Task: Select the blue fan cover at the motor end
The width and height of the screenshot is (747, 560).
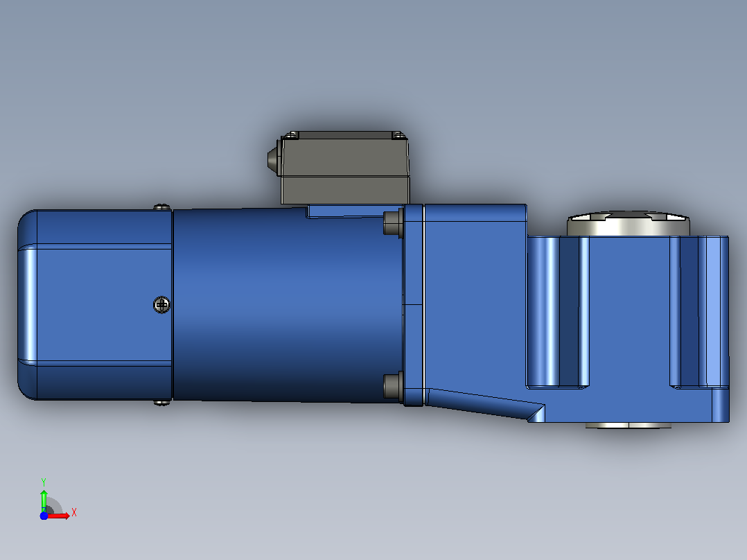Action: [x=94, y=304]
